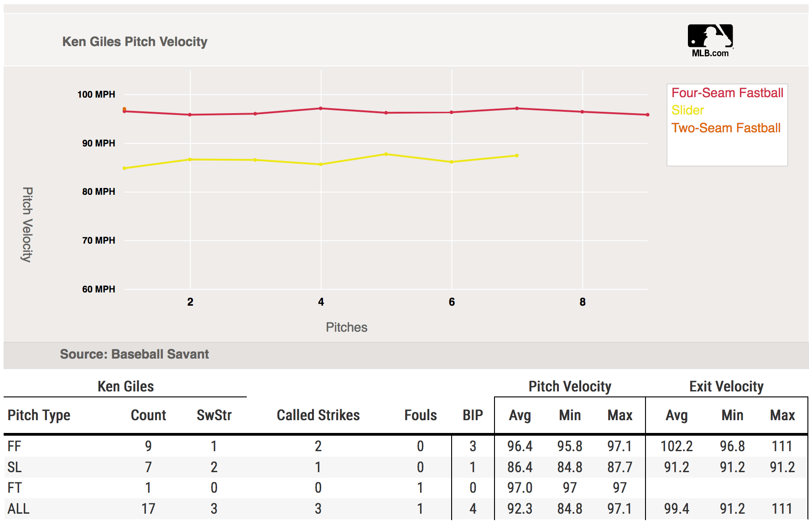Toggle the Four-Seam Fastball legend entry
812x521 pixels.
[x=727, y=93]
